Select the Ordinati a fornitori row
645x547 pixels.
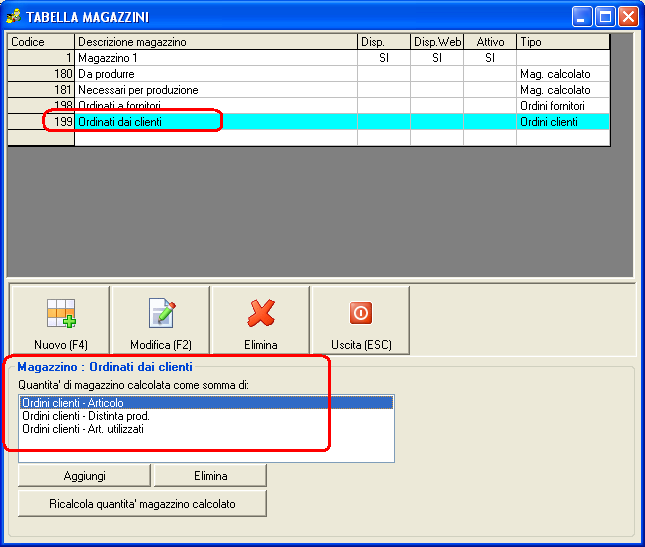309,106
